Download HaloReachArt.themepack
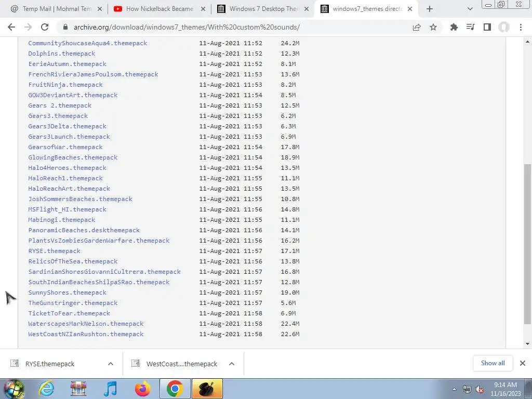Viewport: 532px width, 399px height. (x=69, y=189)
